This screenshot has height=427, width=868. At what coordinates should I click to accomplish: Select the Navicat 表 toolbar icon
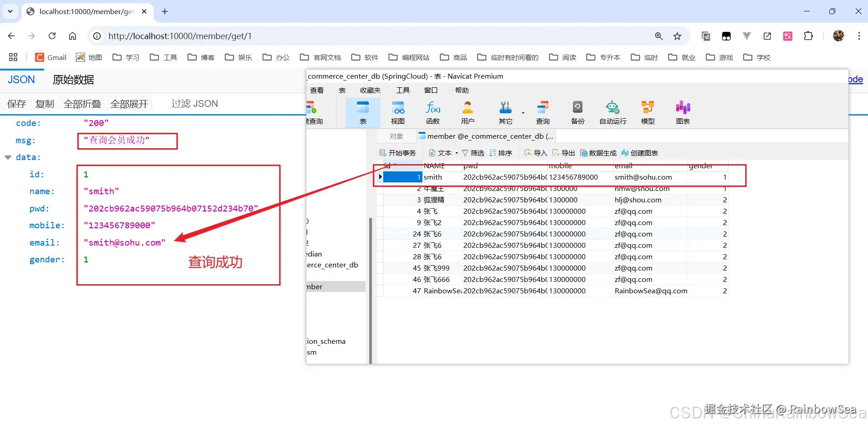(363, 113)
